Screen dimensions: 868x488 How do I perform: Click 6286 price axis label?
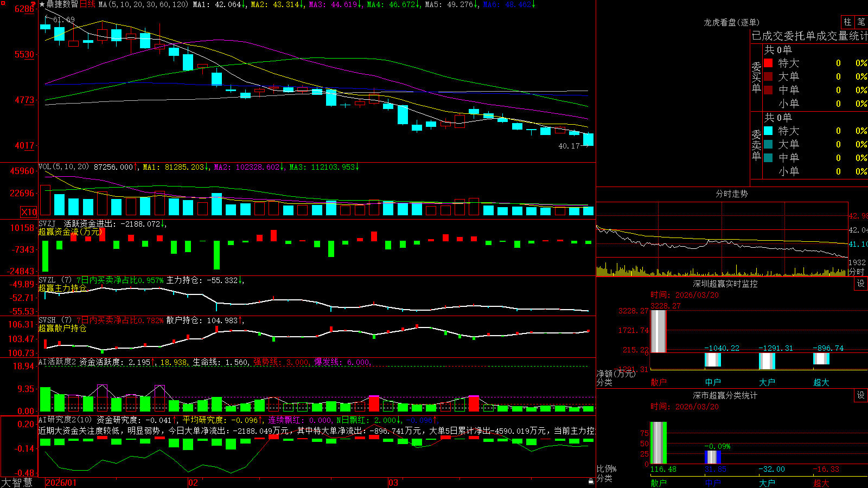pos(24,9)
